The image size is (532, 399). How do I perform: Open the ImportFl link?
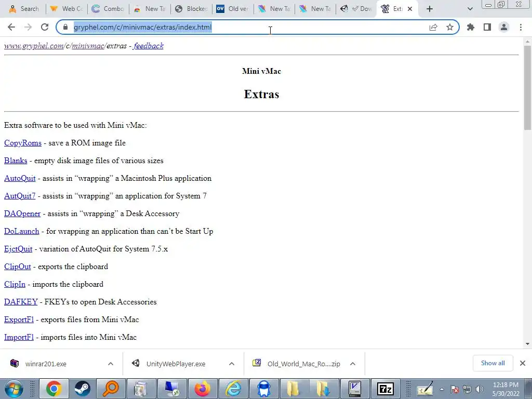(19, 337)
